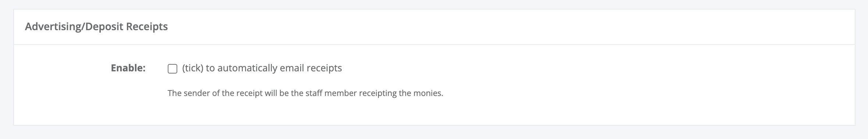Click the word 'Advertising/Deposit' in the panel title
Viewport: 868px width, 139px height.
pos(74,27)
